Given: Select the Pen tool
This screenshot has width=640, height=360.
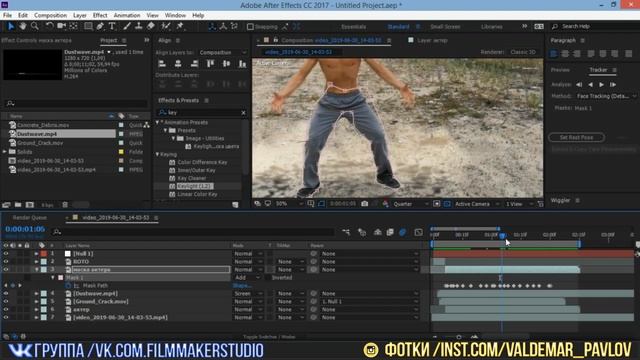Looking at the screenshot, I should coord(100,27).
